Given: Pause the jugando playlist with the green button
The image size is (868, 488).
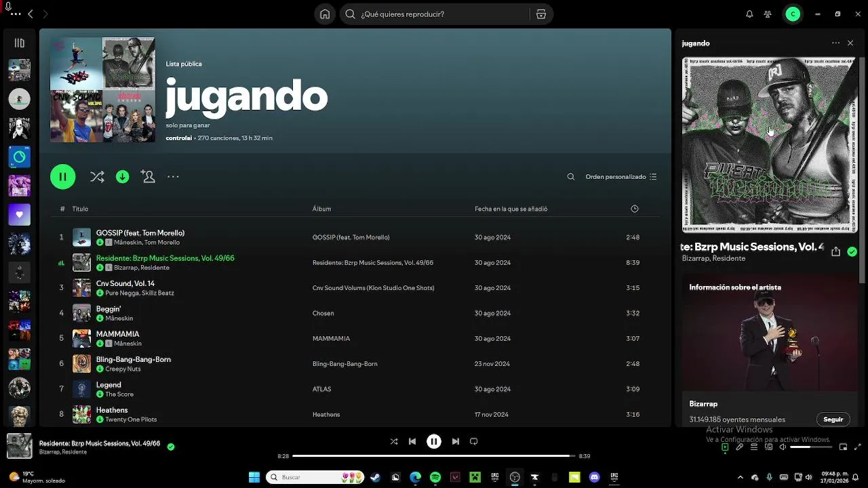Looking at the screenshot, I should click(x=62, y=177).
